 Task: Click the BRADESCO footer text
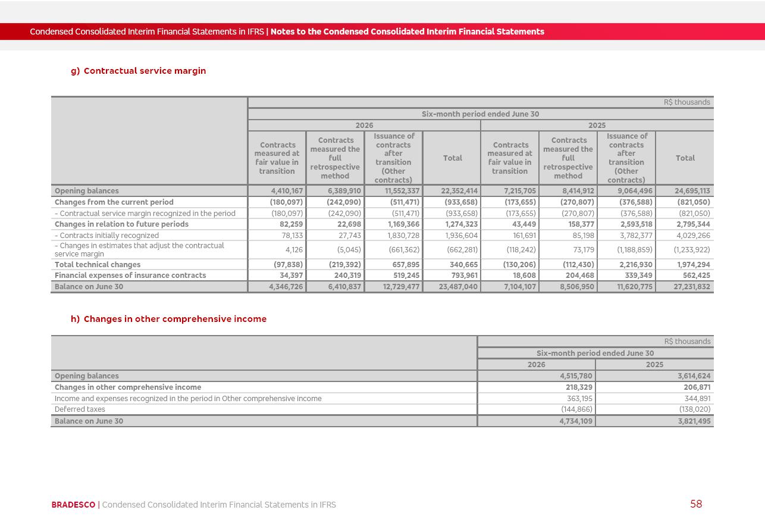[x=73, y=505]
